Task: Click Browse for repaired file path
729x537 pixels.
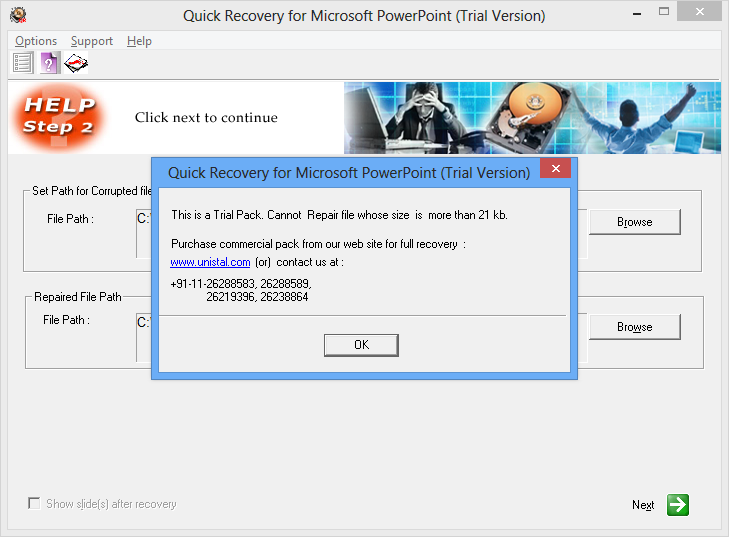Action: [x=635, y=327]
